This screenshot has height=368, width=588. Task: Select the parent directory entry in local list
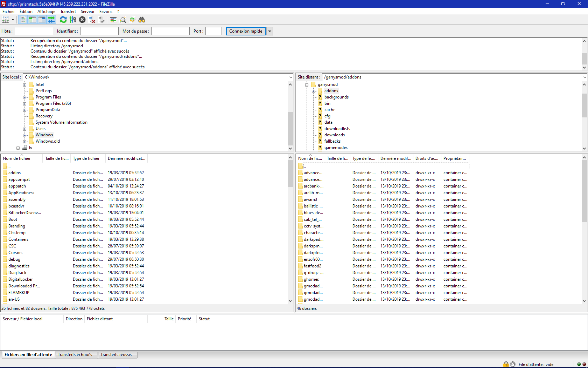(9, 166)
